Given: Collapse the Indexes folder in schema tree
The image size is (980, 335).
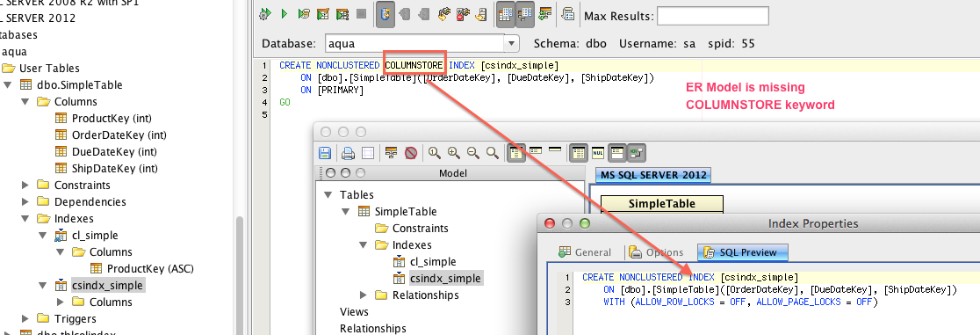Looking at the screenshot, I should [25, 219].
